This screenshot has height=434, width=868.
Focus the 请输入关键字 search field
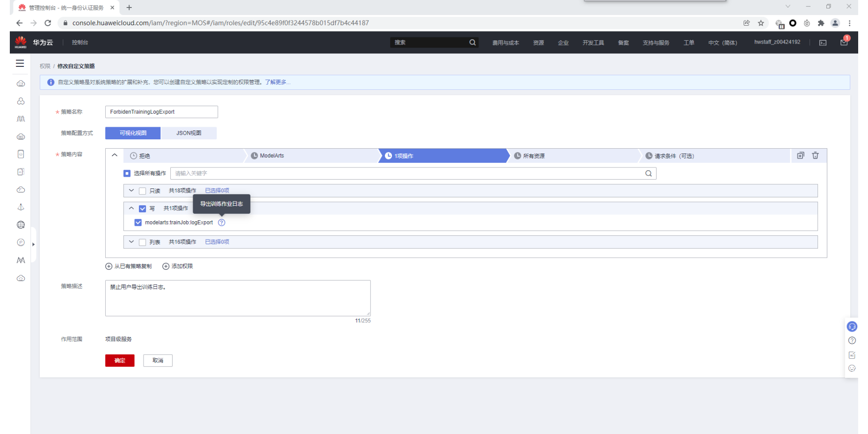click(x=413, y=174)
